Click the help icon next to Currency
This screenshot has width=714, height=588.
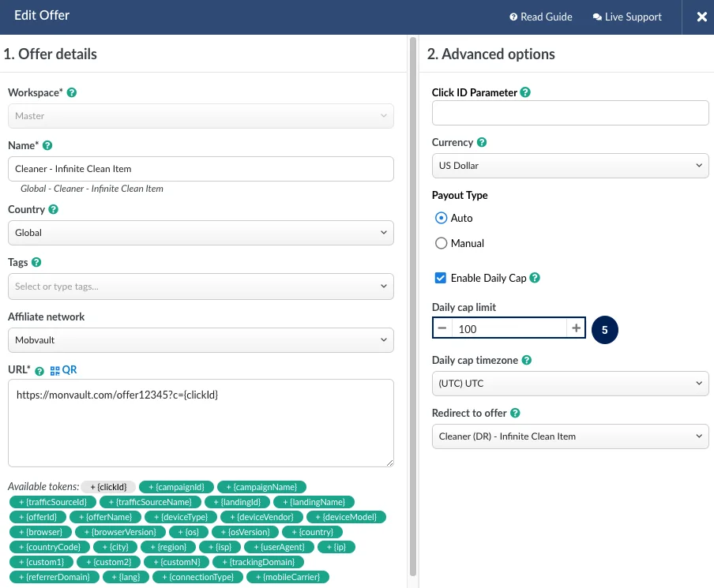(x=482, y=143)
